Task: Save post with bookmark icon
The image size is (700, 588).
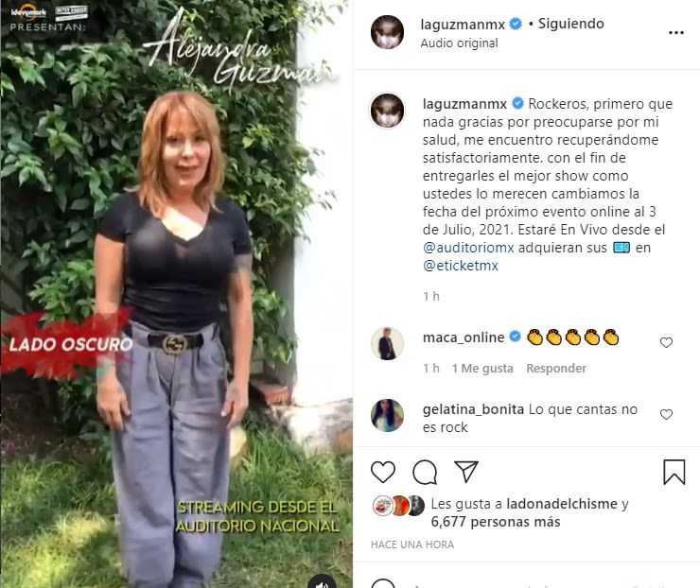Action: (674, 472)
